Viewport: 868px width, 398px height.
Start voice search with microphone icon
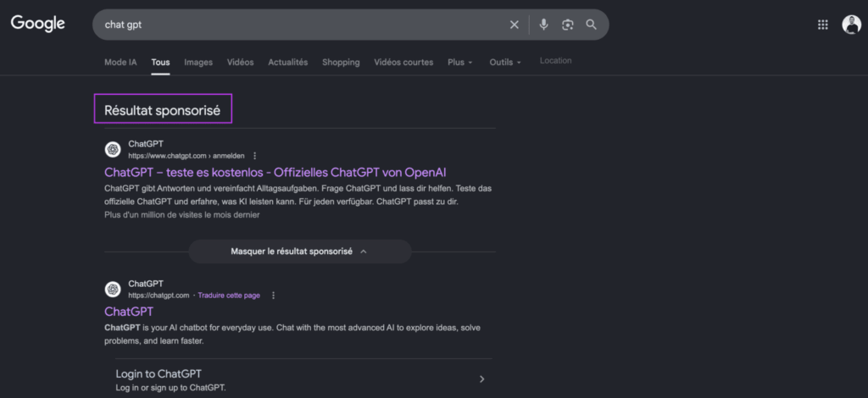pyautogui.click(x=543, y=25)
